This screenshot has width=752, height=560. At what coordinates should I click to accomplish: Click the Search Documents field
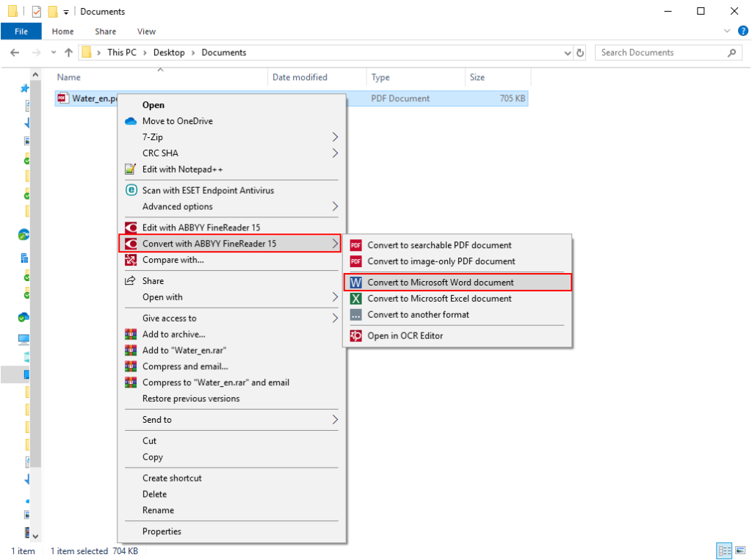click(668, 53)
